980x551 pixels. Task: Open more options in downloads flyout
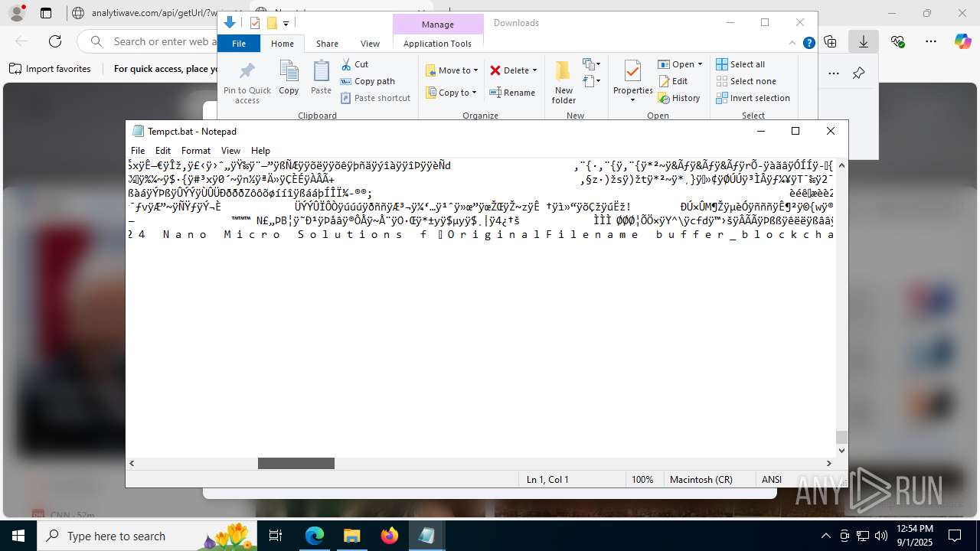pyautogui.click(x=834, y=73)
